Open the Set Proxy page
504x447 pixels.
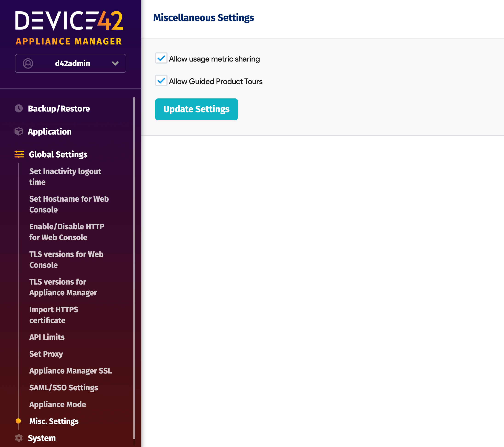pos(46,354)
